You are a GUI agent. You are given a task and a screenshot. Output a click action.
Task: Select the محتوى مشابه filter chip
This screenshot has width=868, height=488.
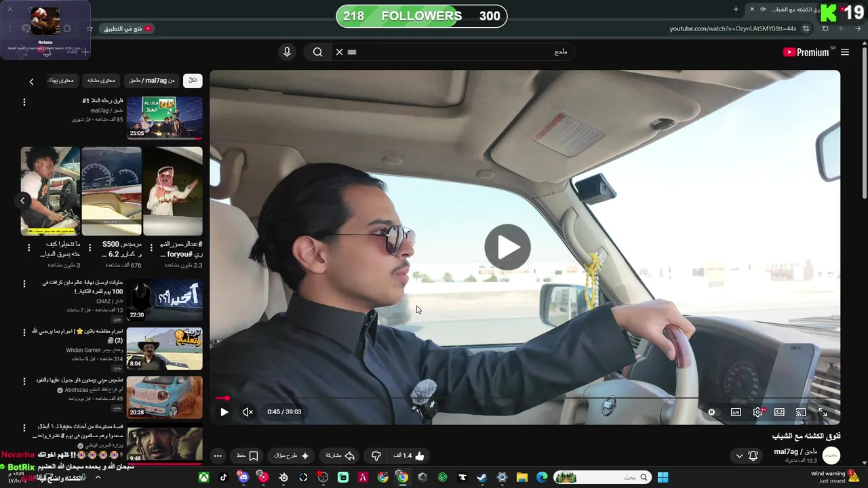101,80
